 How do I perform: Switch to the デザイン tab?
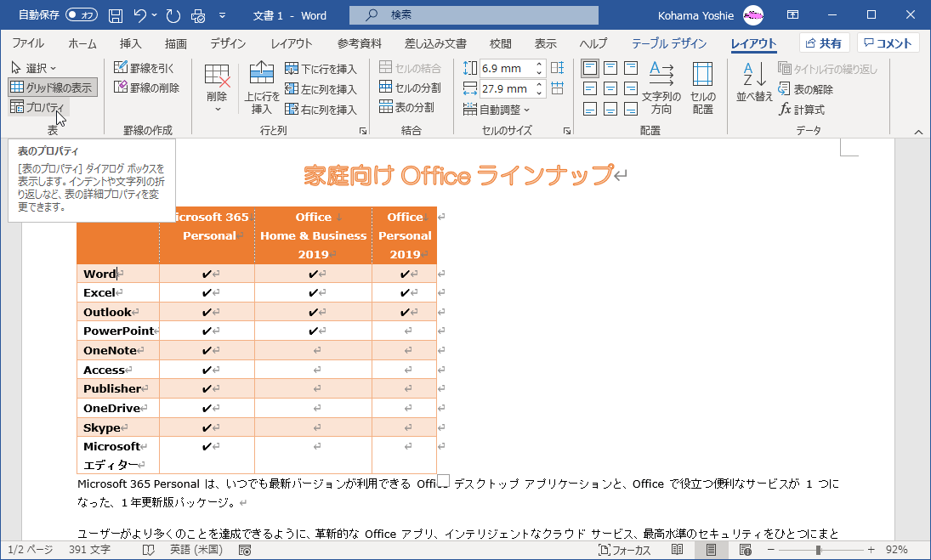click(x=227, y=43)
